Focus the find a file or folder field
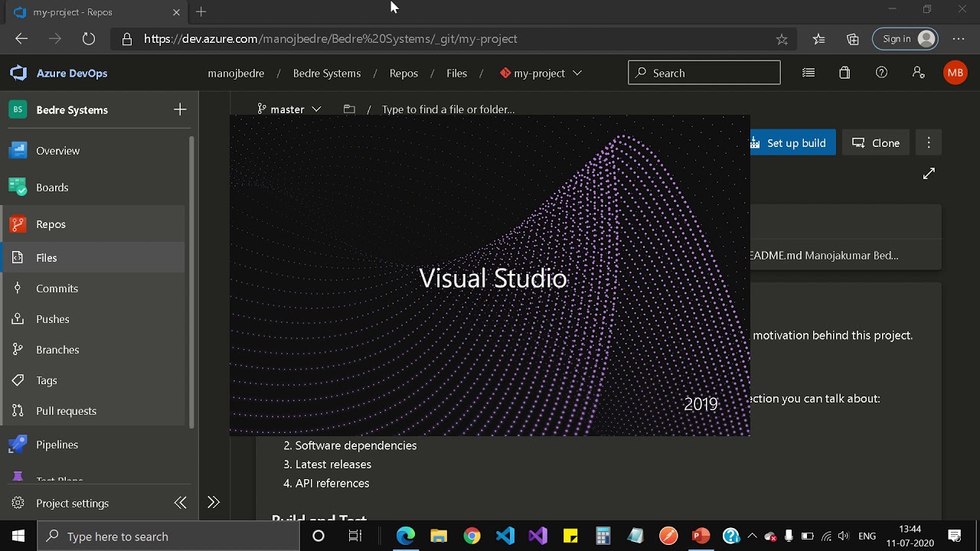This screenshot has height=551, width=980. click(x=448, y=109)
